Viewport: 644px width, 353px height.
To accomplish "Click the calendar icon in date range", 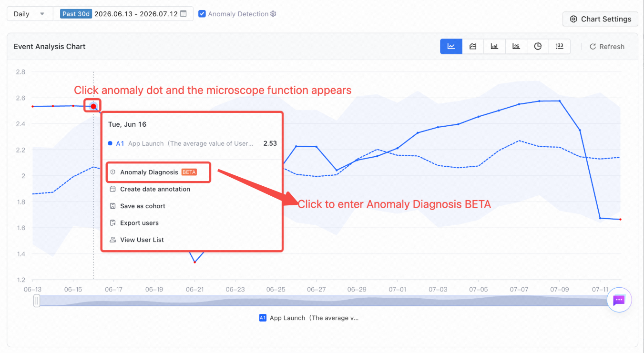I will (x=183, y=14).
